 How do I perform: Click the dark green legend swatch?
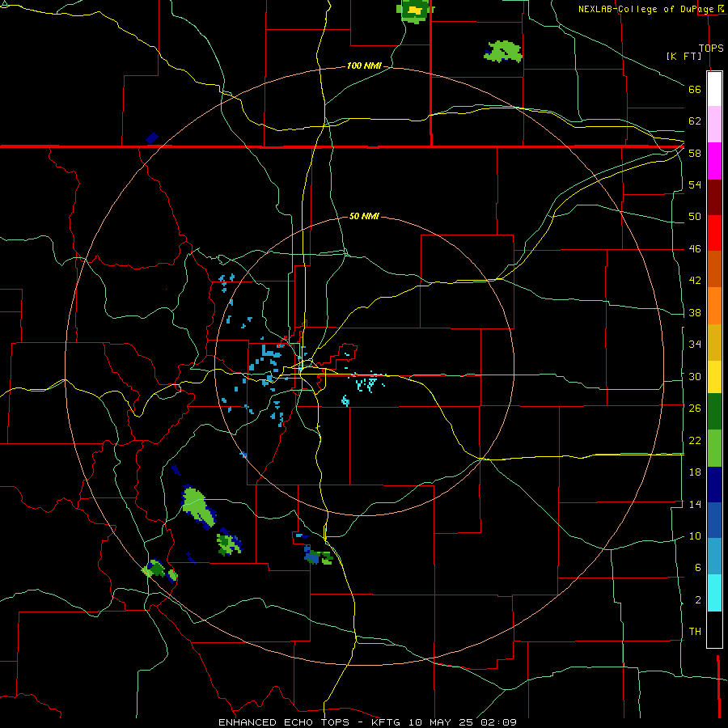(x=714, y=412)
